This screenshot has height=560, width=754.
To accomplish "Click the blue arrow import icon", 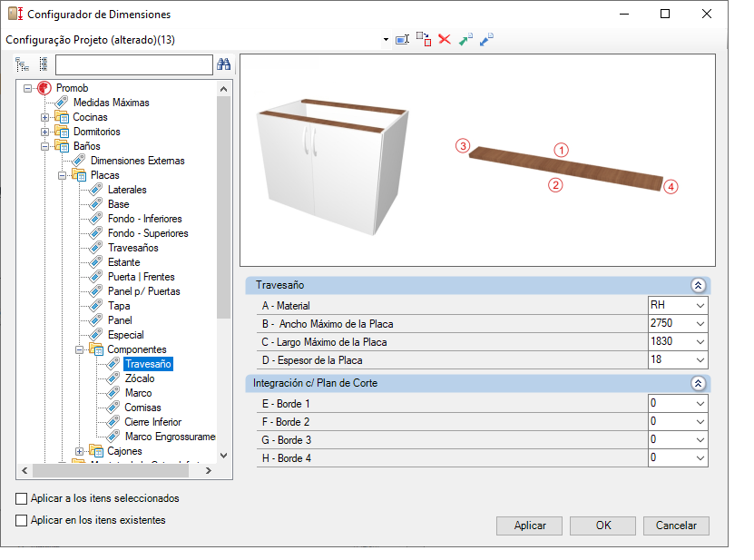I will pyautogui.click(x=486, y=39).
